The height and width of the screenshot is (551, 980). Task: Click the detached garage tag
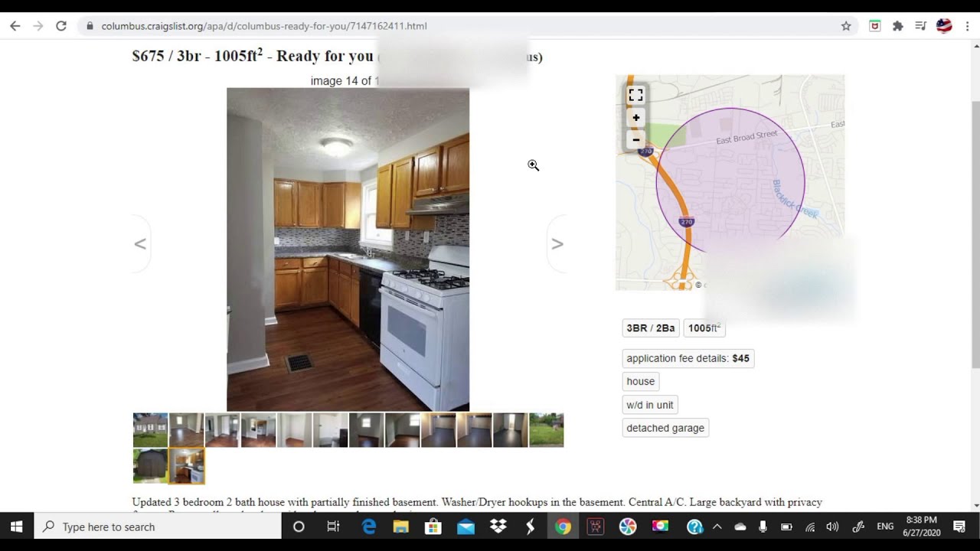[665, 428]
